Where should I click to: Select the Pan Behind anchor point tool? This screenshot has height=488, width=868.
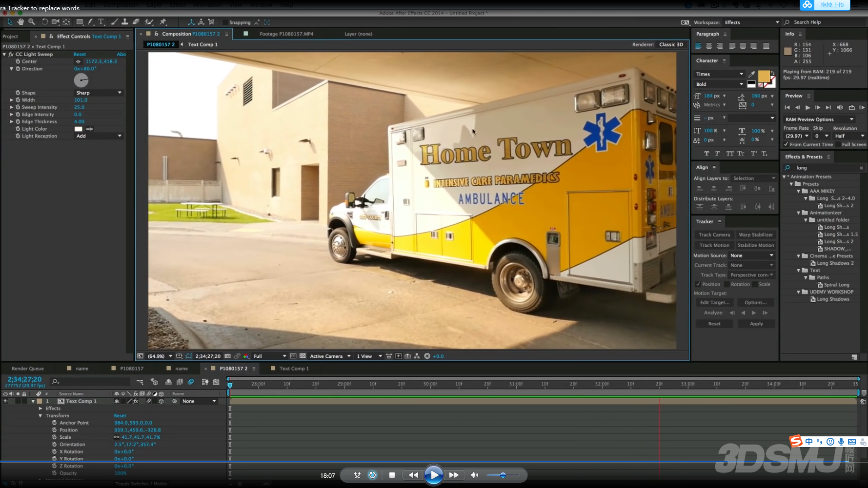66,22
